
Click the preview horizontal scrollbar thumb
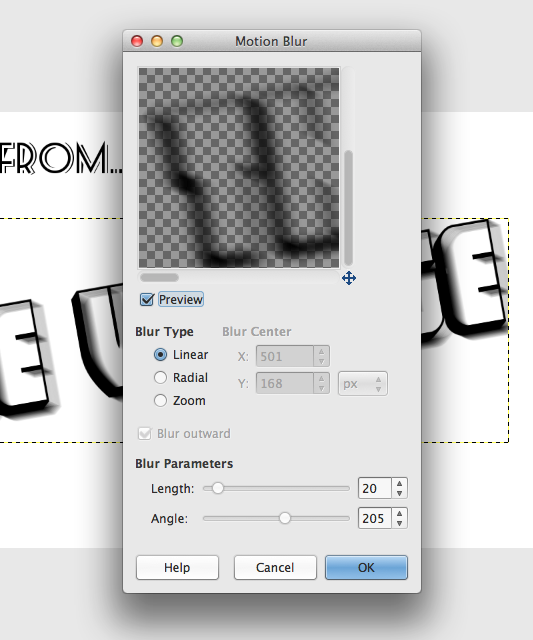pos(159,278)
